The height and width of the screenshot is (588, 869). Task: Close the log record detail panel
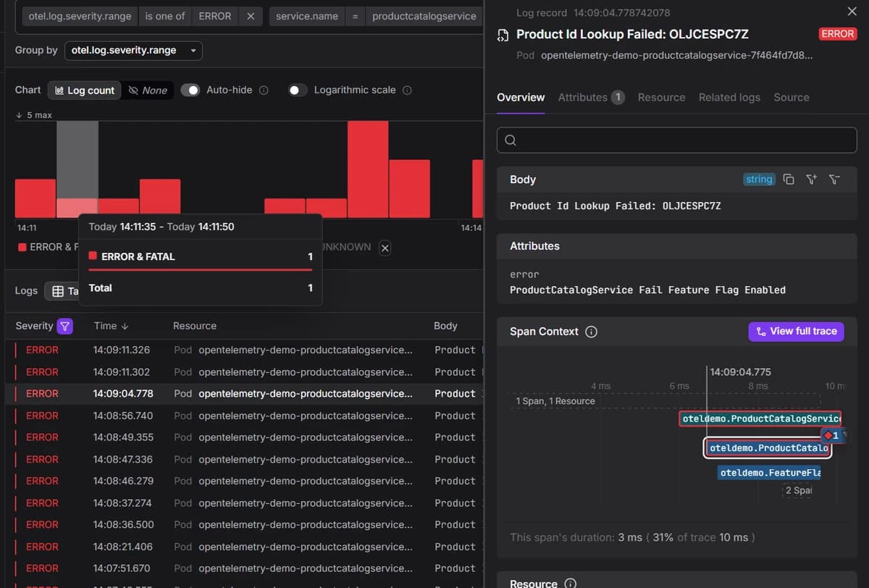(x=852, y=11)
